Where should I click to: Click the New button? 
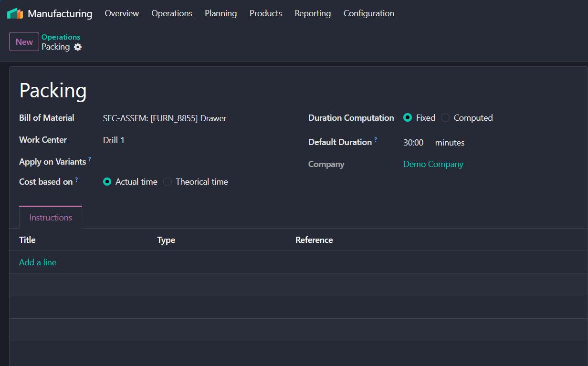(x=24, y=42)
